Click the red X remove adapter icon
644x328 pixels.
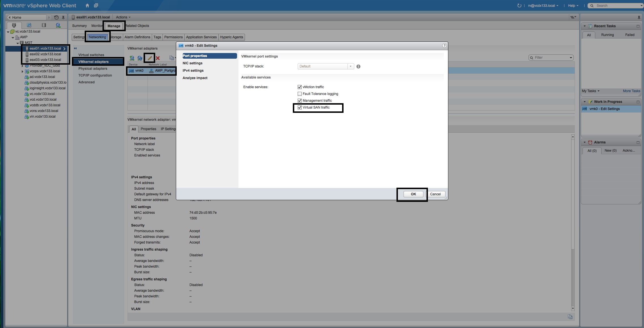pos(158,58)
